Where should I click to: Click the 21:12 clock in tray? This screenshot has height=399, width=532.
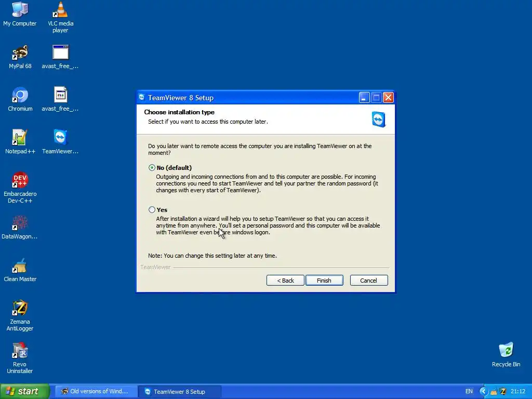[518, 392]
